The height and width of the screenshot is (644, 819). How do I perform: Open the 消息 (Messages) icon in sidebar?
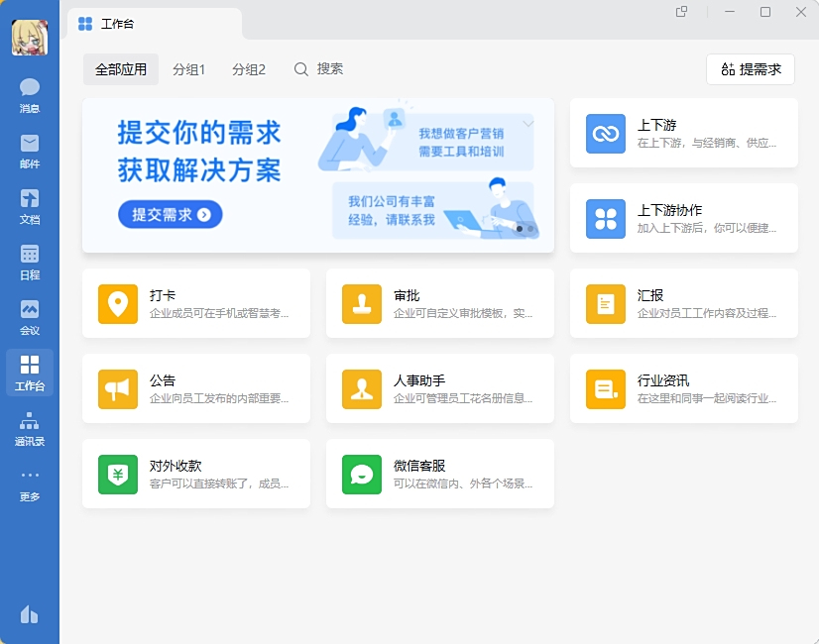click(x=29, y=94)
